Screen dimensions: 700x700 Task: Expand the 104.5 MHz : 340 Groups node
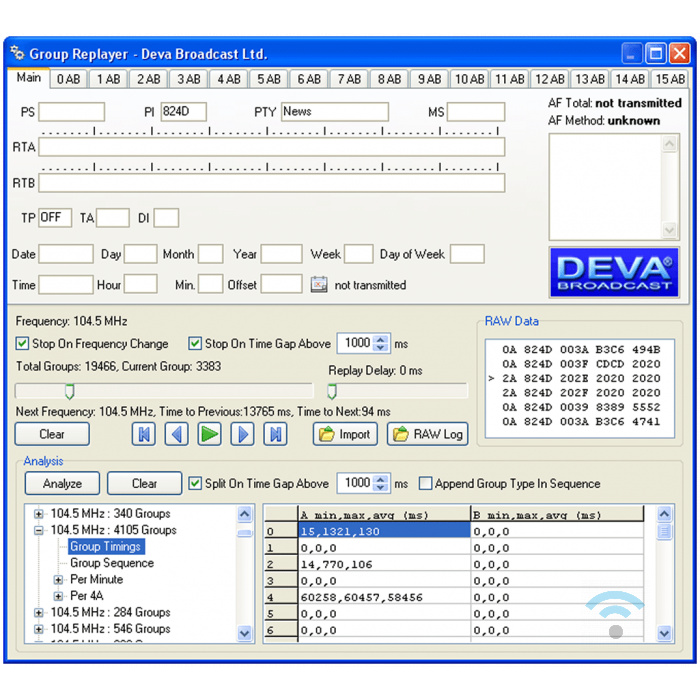pos(40,514)
